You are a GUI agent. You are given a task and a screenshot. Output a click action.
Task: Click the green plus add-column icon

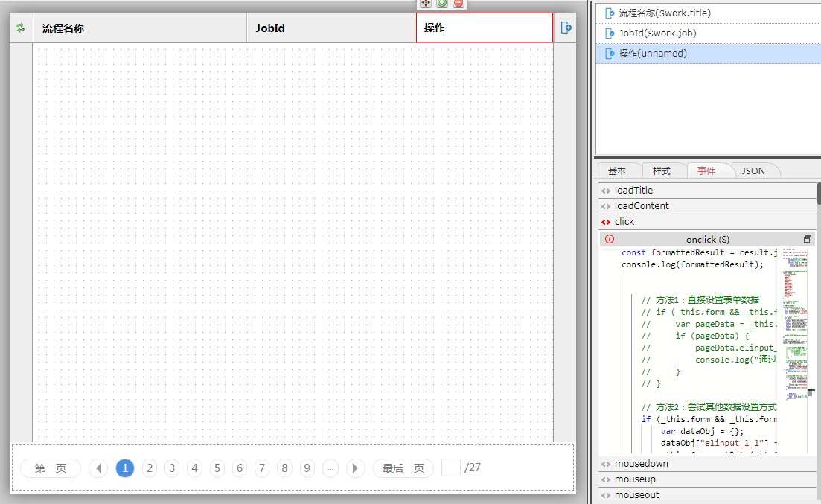pyautogui.click(x=442, y=3)
